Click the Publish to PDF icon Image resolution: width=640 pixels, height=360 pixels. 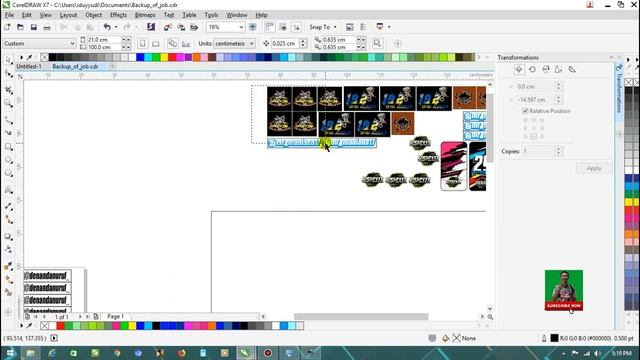[x=194, y=27]
